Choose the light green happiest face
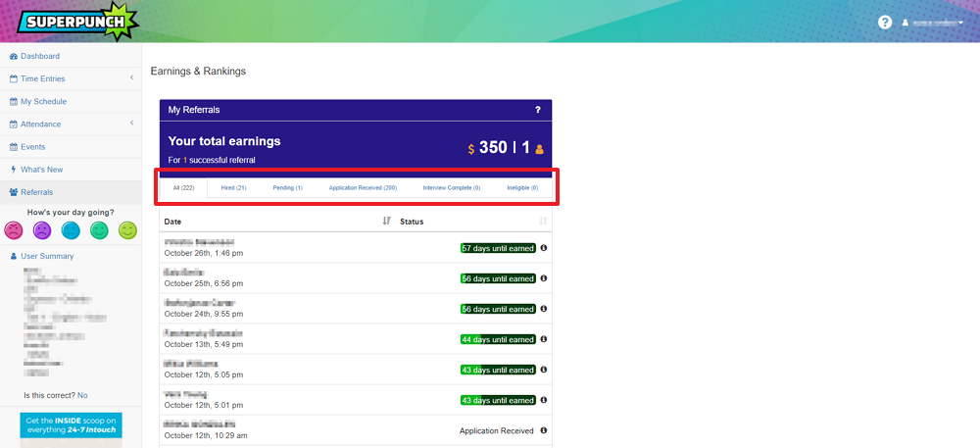The image size is (980, 448). click(127, 230)
